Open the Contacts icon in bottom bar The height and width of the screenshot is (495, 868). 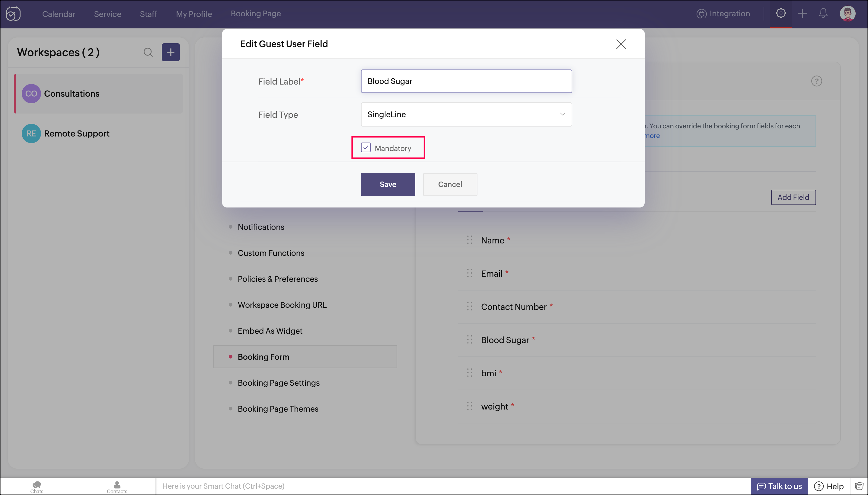pos(117,487)
